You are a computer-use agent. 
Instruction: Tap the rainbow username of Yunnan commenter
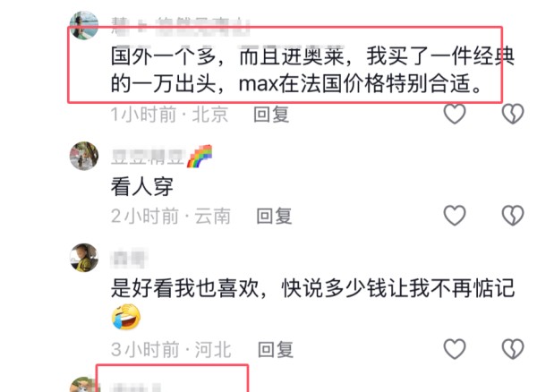pos(161,157)
